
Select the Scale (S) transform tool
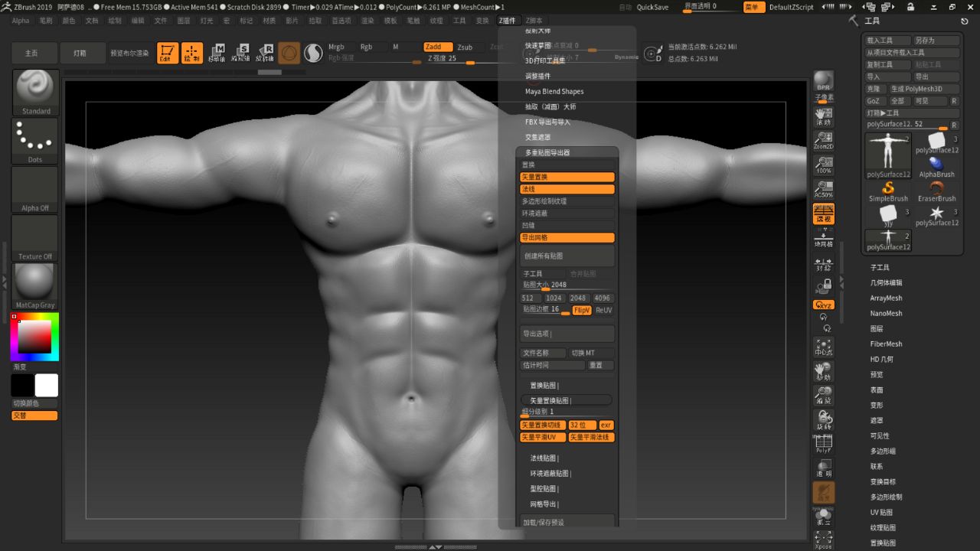[240, 53]
